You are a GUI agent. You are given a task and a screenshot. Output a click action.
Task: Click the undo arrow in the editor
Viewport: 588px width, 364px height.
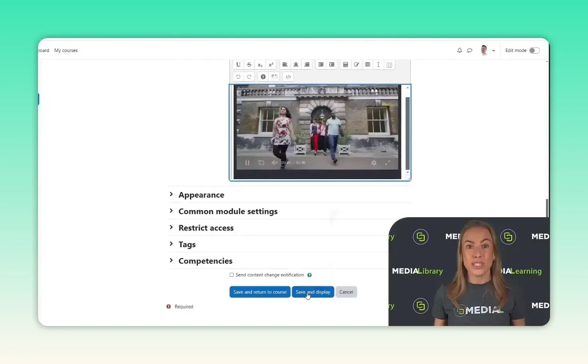tap(238, 77)
